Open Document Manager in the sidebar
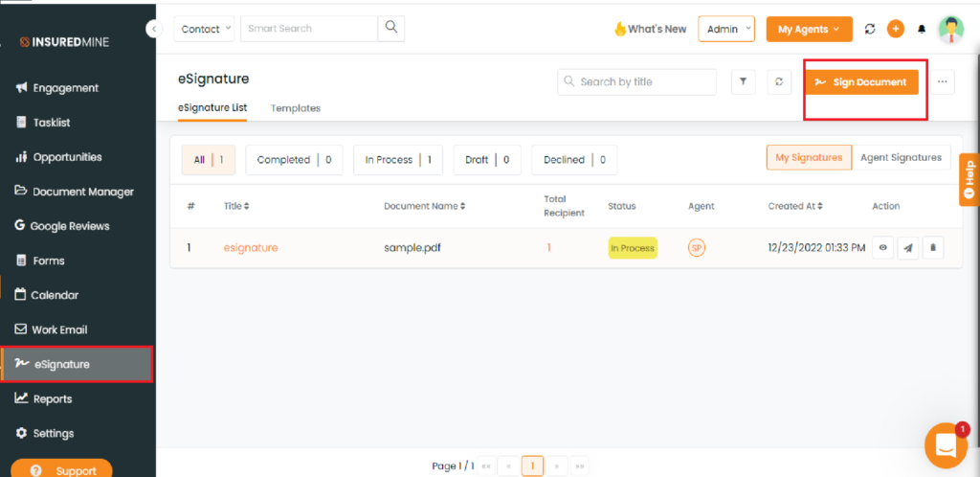This screenshot has width=980, height=477. click(75, 192)
